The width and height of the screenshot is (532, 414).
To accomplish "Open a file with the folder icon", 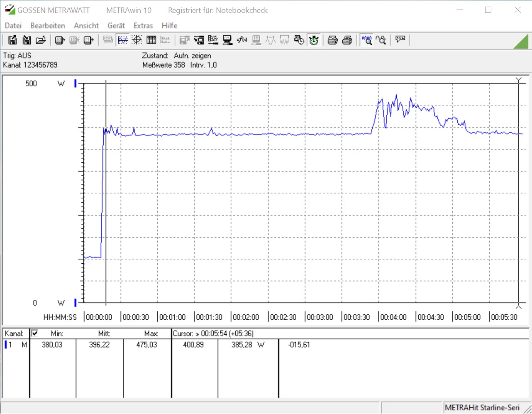I will (x=41, y=40).
